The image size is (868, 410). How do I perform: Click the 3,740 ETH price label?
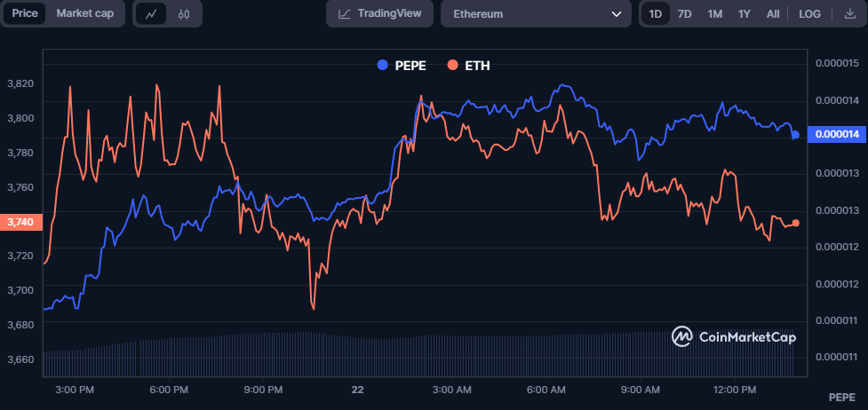click(x=20, y=222)
